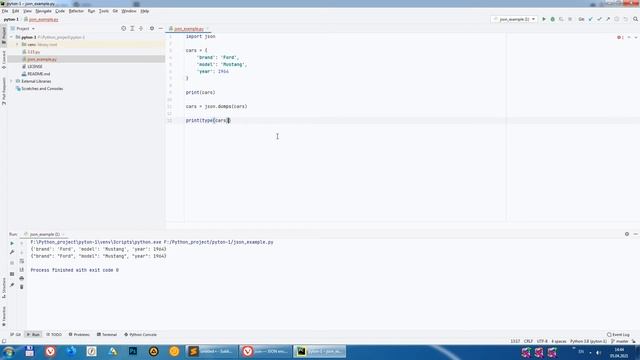640x360 pixels.
Task: Expand the venv library root folder
Action: pyautogui.click(x=18, y=44)
